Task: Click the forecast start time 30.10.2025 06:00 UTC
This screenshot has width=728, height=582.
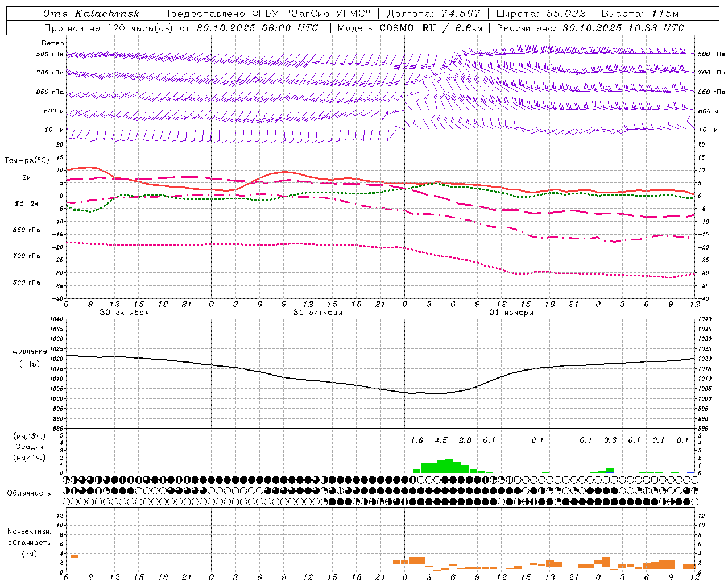Action: coord(257,28)
